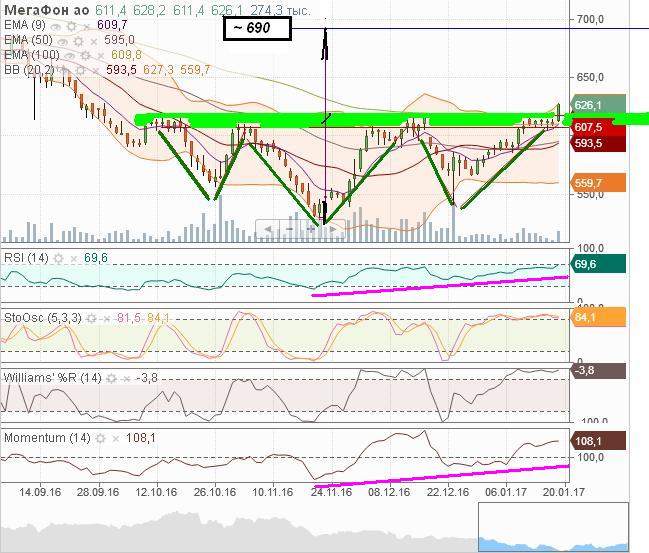Click the EMA (50) value 595,0

click(x=120, y=40)
